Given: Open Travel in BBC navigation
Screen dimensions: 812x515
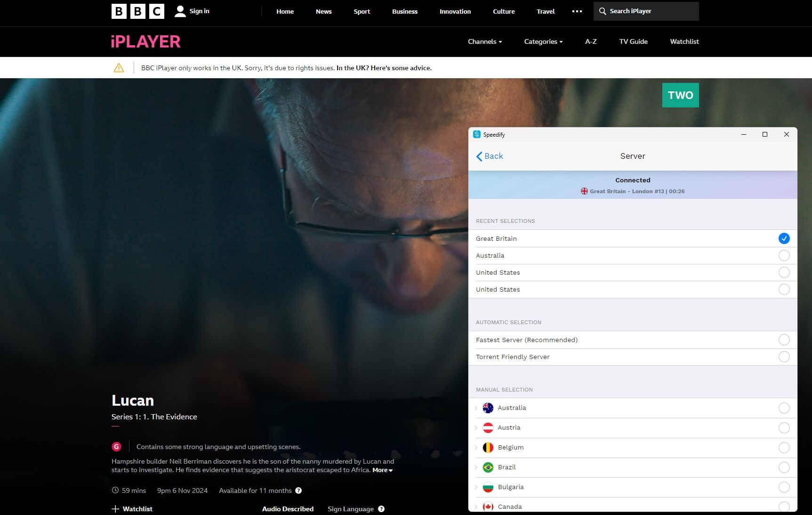Looking at the screenshot, I should point(546,11).
